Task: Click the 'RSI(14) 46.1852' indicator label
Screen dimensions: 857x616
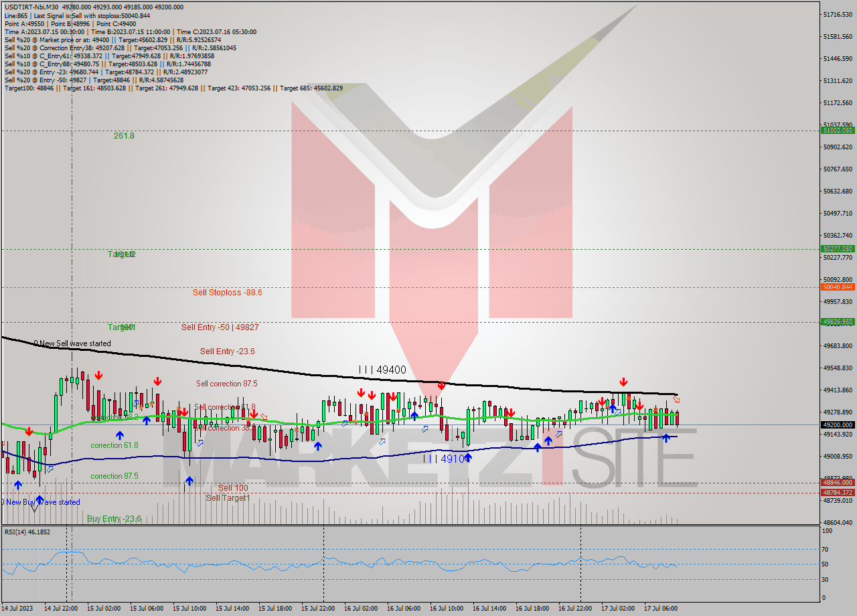Action: (27, 532)
